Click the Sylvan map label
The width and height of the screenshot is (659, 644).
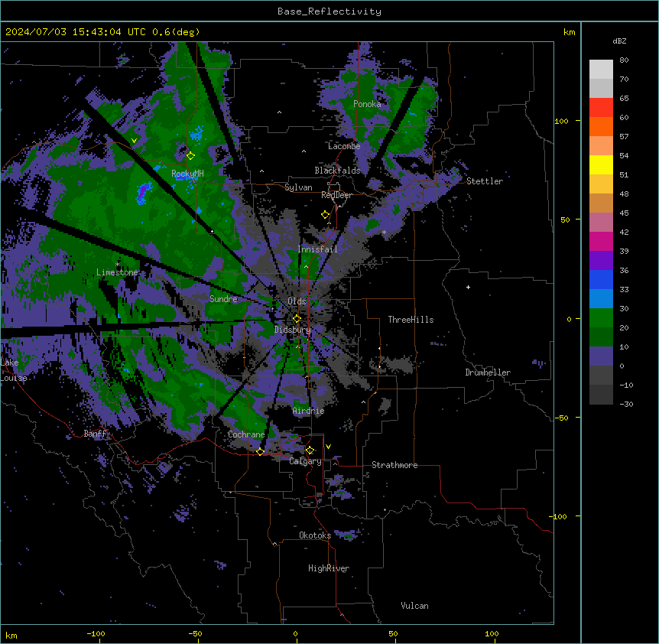(x=298, y=187)
